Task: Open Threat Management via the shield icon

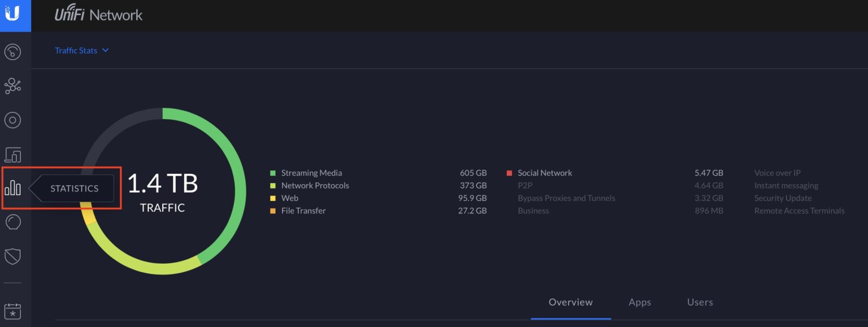Action: tap(14, 256)
